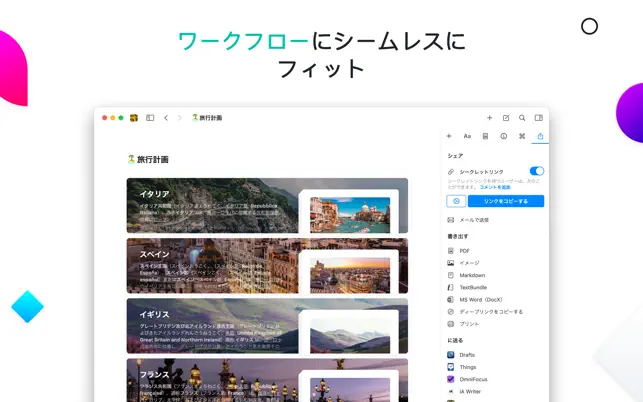Open the スペイン card
This screenshot has height=402, width=643.
pos(267,266)
